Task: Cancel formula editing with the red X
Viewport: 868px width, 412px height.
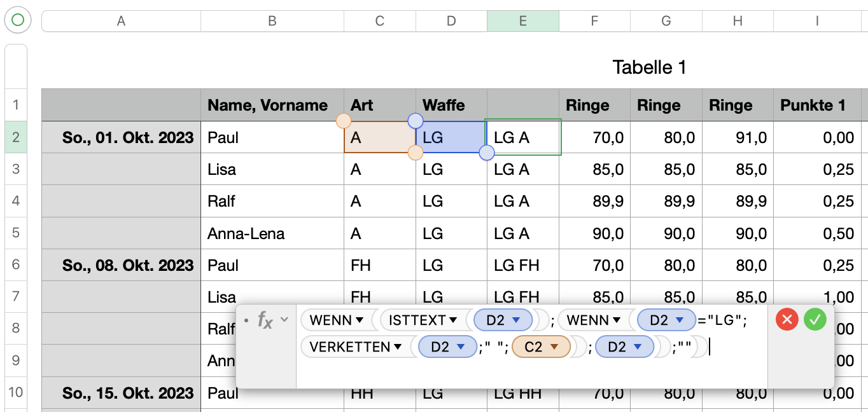Action: [787, 319]
